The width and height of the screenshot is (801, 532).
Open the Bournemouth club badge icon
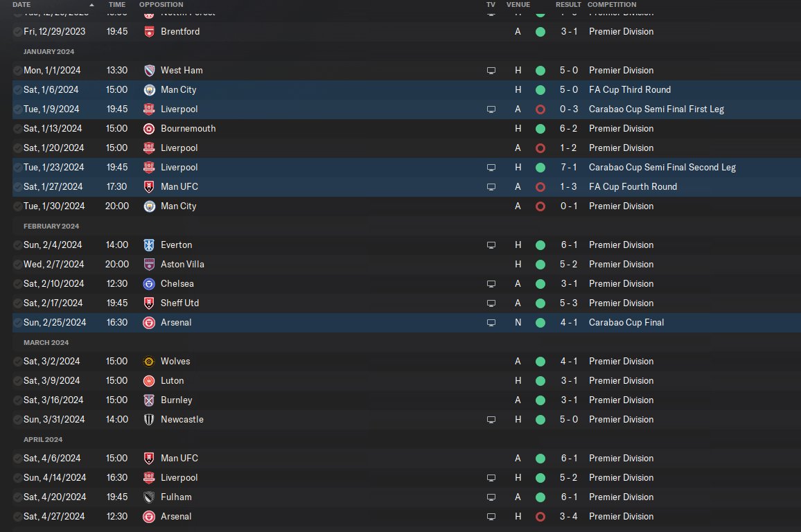(x=149, y=129)
